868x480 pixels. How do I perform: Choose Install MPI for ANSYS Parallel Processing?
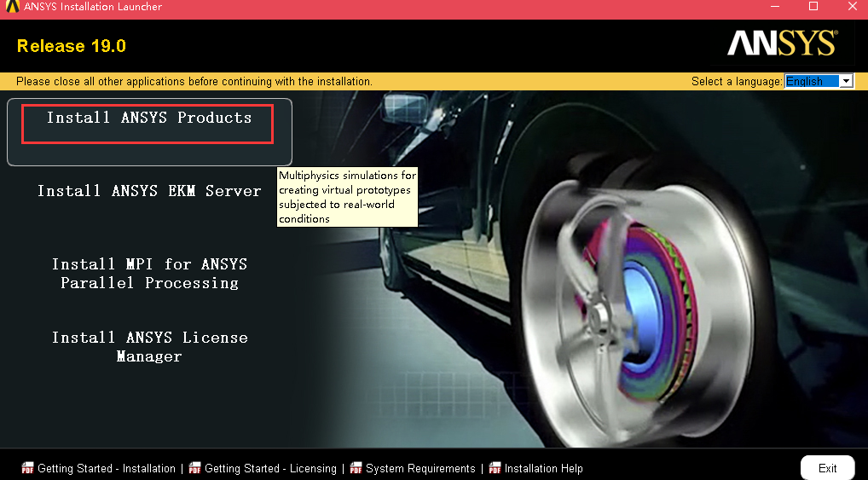pyautogui.click(x=149, y=274)
